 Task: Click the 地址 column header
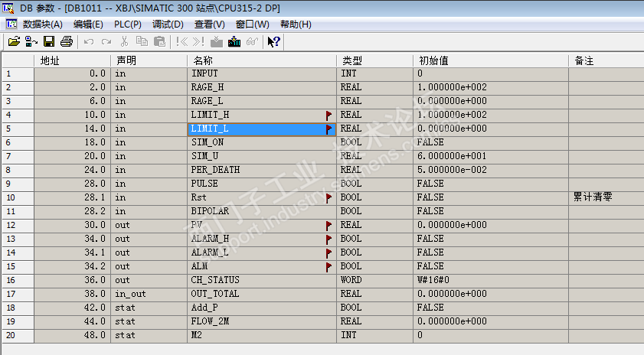72,60
